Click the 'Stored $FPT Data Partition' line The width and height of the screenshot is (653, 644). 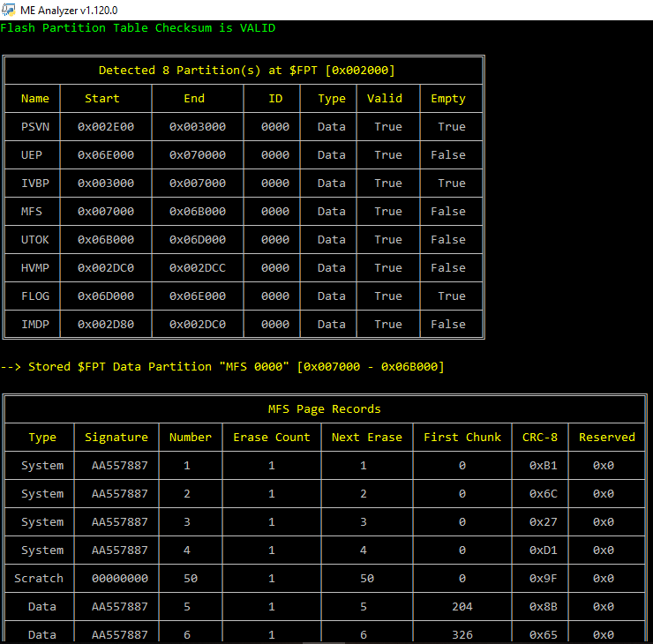(x=222, y=367)
